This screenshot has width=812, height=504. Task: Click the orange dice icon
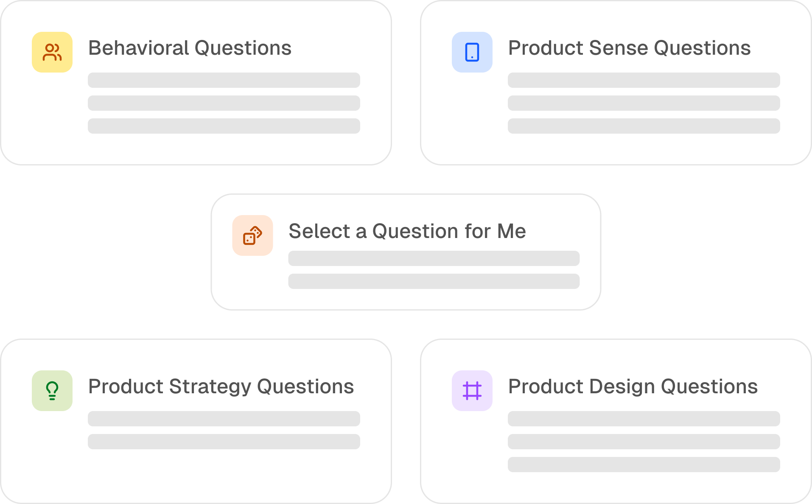[x=252, y=235]
